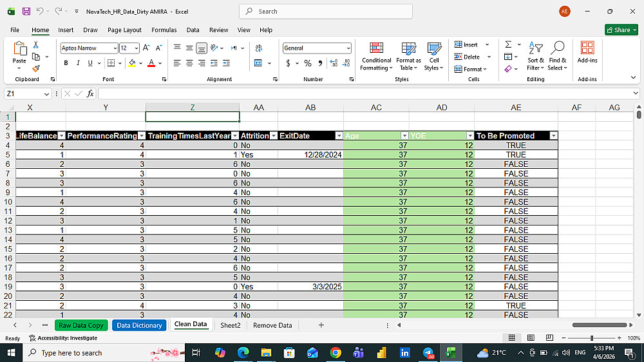Switch to the Data ribbon tab

tap(193, 30)
